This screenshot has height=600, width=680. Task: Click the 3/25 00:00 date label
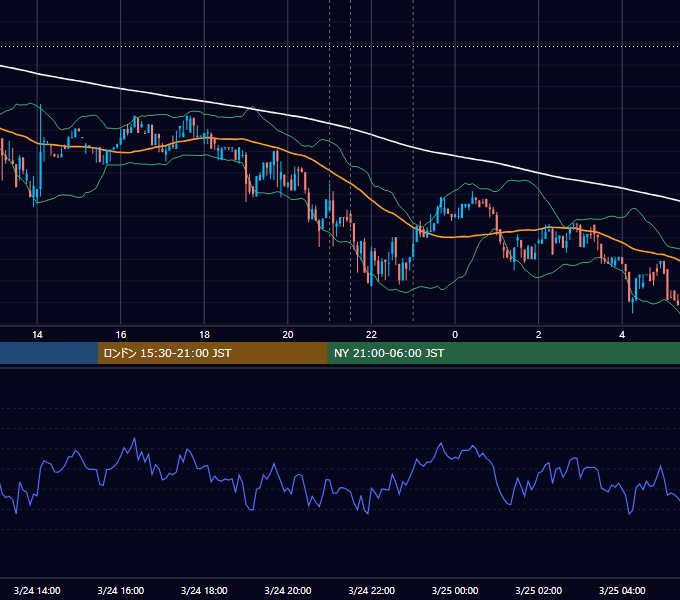click(x=455, y=590)
